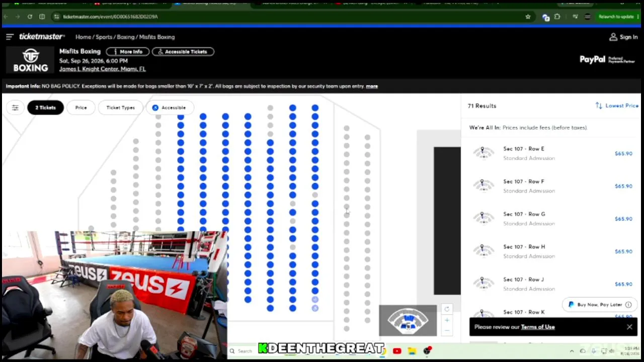Open the OBS icon in the taskbar
644x362 pixels.
point(427,351)
